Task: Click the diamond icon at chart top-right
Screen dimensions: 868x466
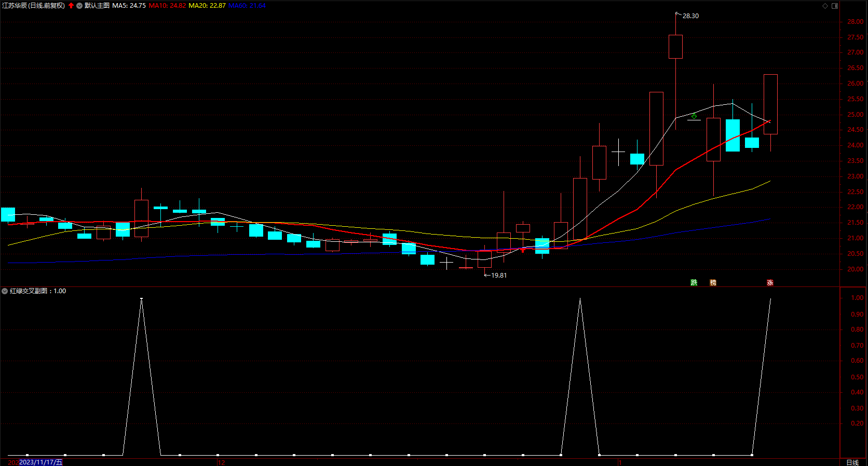Action: [825, 6]
